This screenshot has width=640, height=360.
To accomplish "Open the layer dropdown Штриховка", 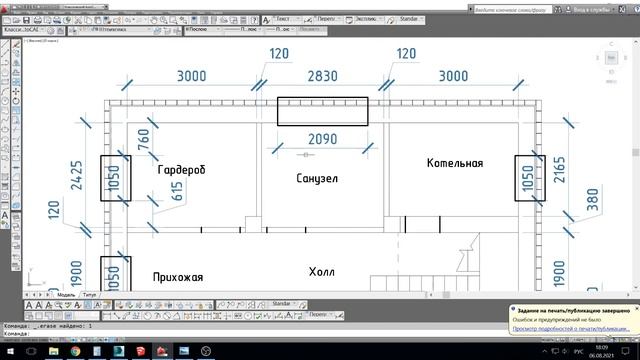I will click(116, 30).
